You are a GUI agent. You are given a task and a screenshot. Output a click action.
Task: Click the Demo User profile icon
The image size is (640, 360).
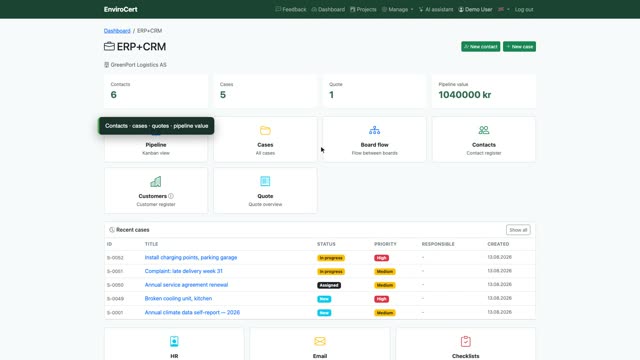coord(461,9)
